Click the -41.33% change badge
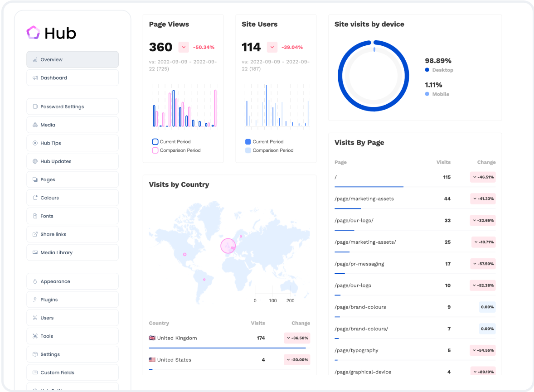The width and height of the screenshot is (534, 392). (x=483, y=198)
